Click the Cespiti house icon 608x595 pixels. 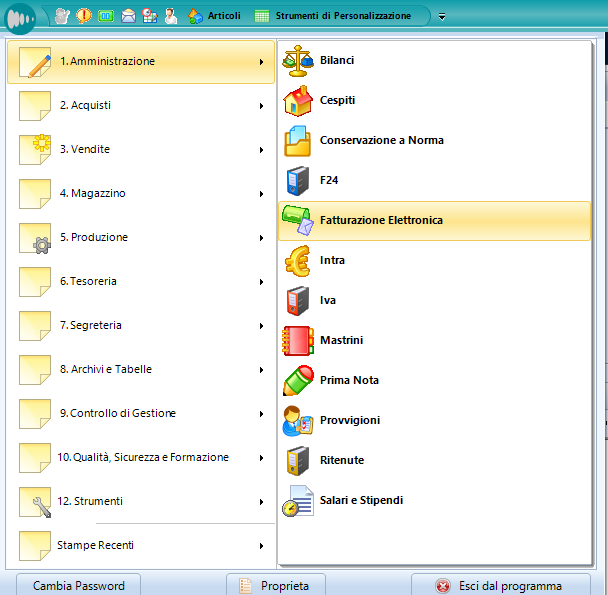tap(298, 101)
